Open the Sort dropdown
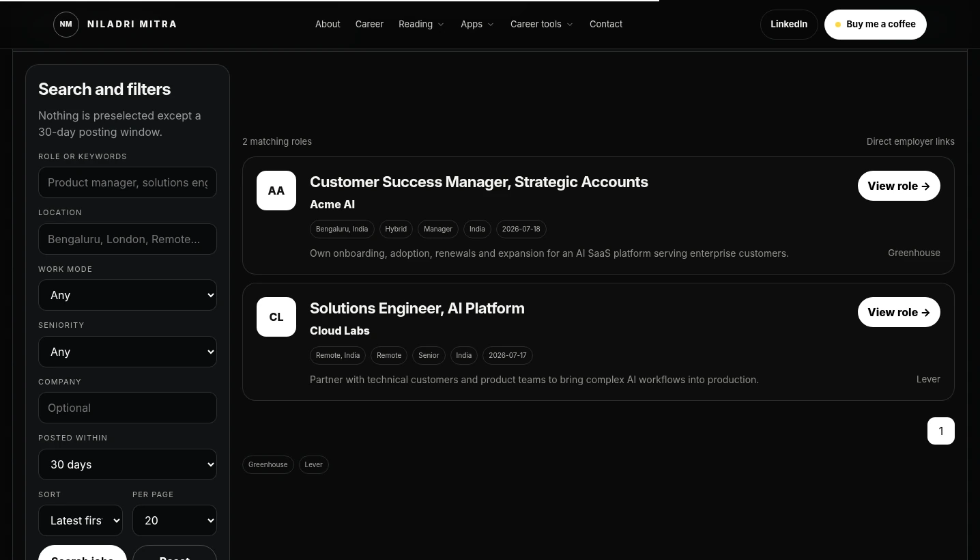 (81, 520)
